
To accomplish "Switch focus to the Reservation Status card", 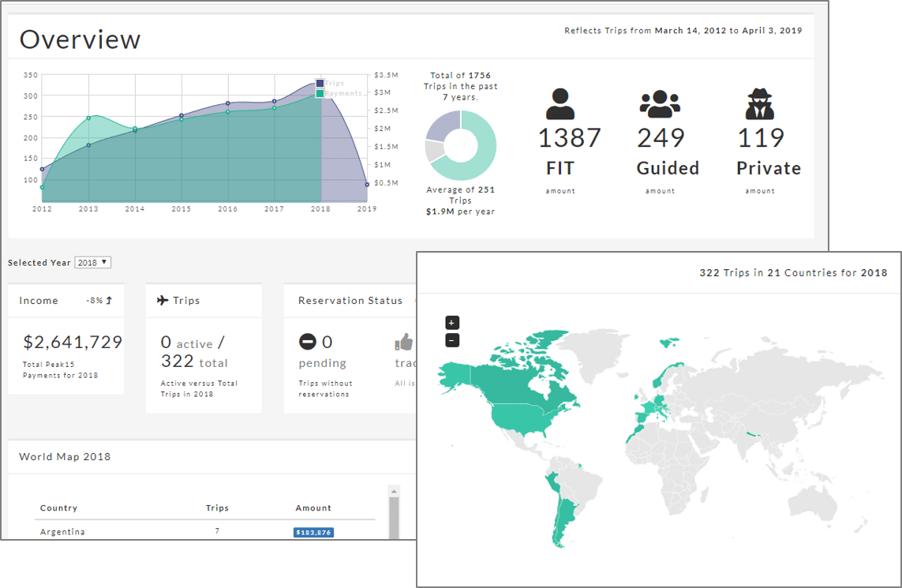I will click(350, 300).
